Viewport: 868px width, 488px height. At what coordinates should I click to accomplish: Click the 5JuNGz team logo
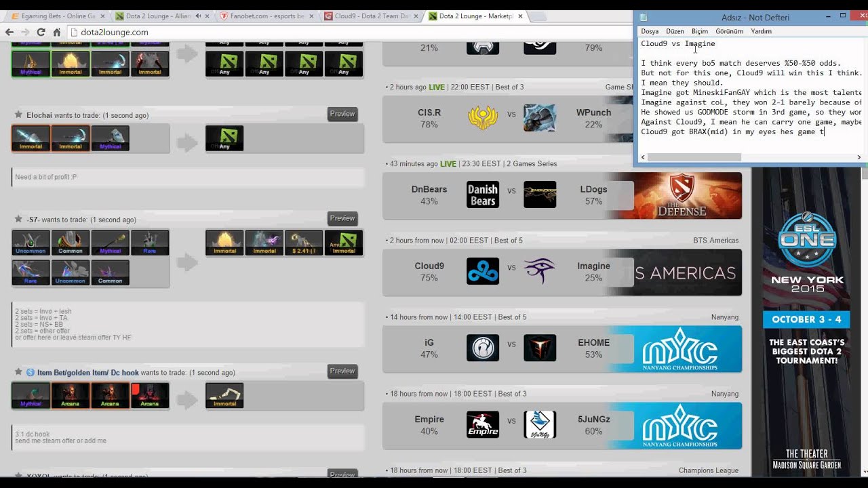coord(540,424)
